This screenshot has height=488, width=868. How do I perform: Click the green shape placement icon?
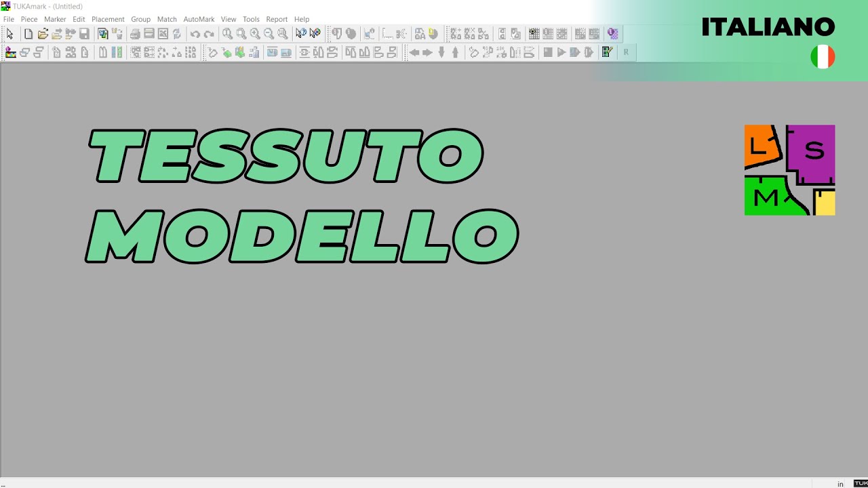coord(226,52)
